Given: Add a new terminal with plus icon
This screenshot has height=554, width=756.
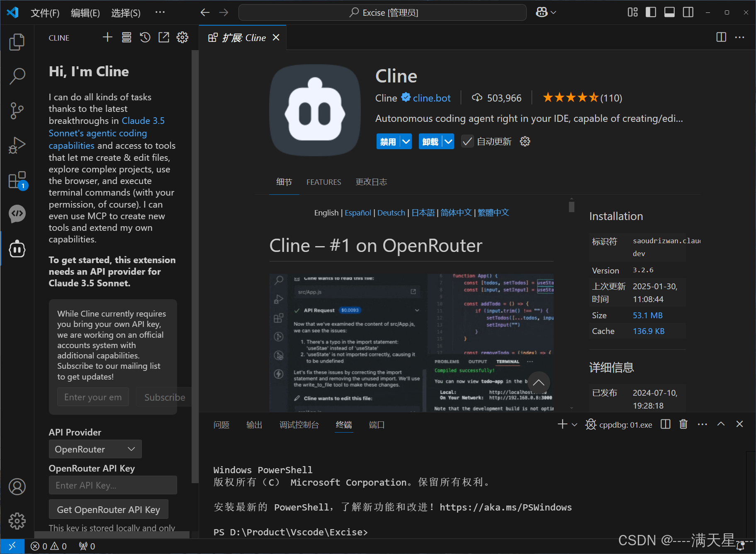Looking at the screenshot, I should pos(562,424).
